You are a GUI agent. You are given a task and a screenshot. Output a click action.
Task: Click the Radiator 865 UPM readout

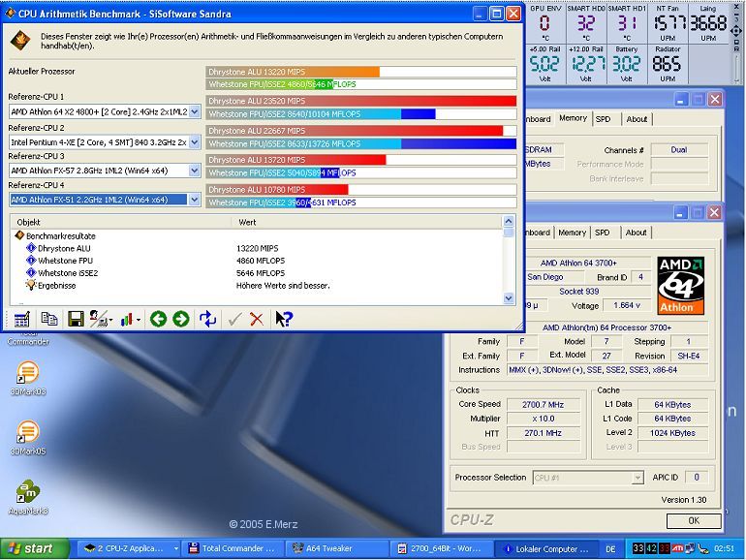pyautogui.click(x=667, y=64)
